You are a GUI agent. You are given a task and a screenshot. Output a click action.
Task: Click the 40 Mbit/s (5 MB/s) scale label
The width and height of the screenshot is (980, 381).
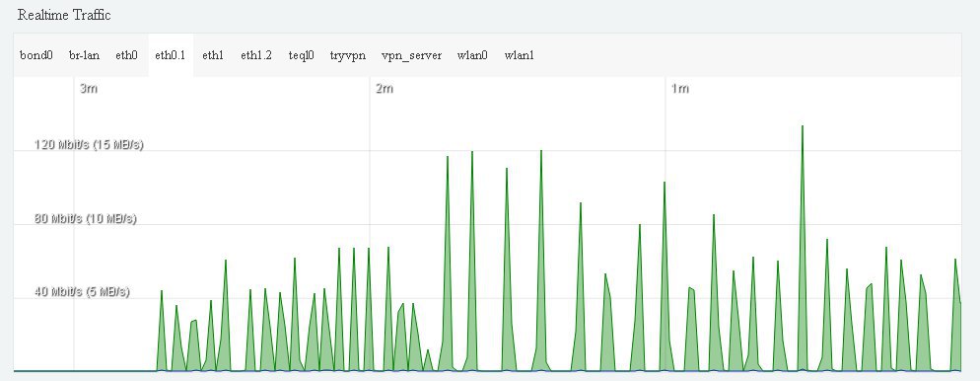point(82,292)
